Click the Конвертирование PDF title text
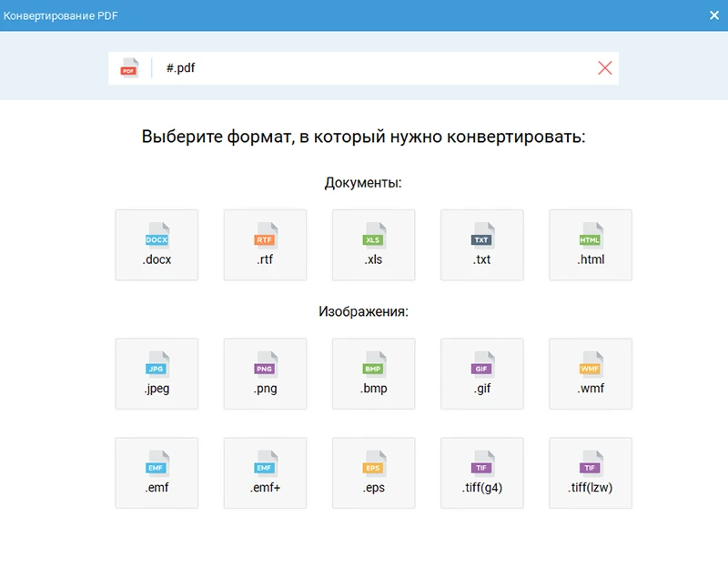 point(60,15)
